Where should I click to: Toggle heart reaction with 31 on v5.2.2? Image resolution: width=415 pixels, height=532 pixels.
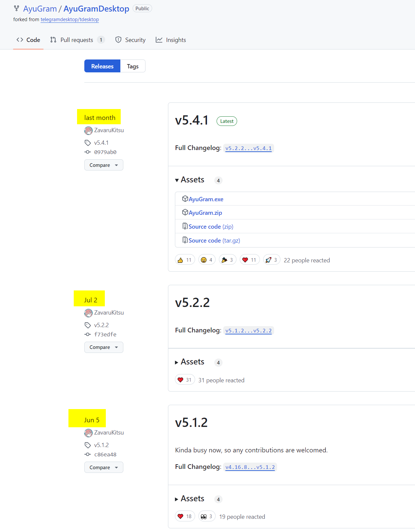[x=185, y=380]
